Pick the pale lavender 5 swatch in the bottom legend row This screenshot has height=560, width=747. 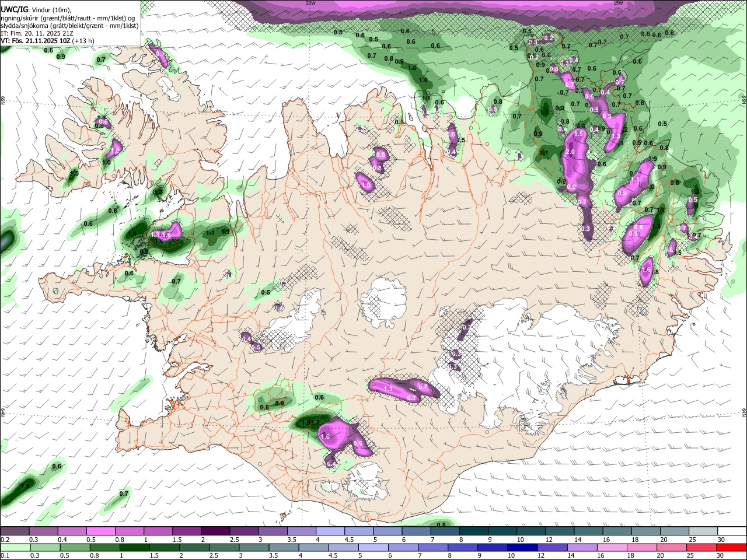point(373,547)
